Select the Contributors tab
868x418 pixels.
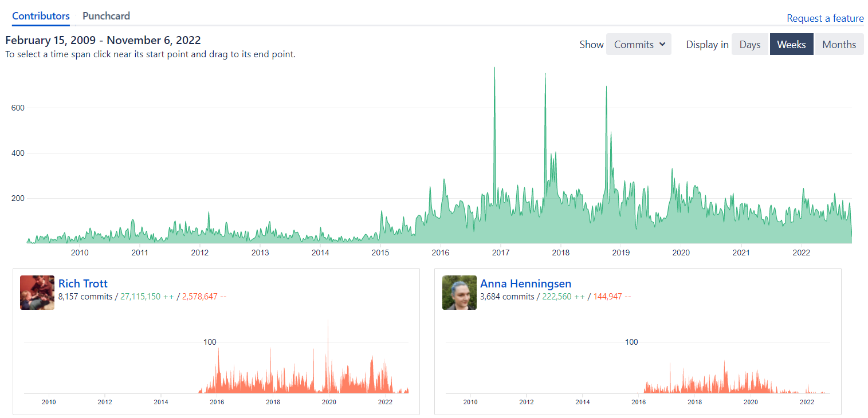[40, 16]
